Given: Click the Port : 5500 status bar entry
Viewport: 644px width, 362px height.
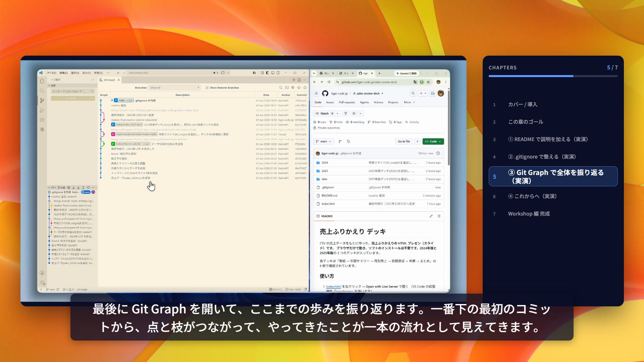Looking at the screenshot, I should click(293, 290).
